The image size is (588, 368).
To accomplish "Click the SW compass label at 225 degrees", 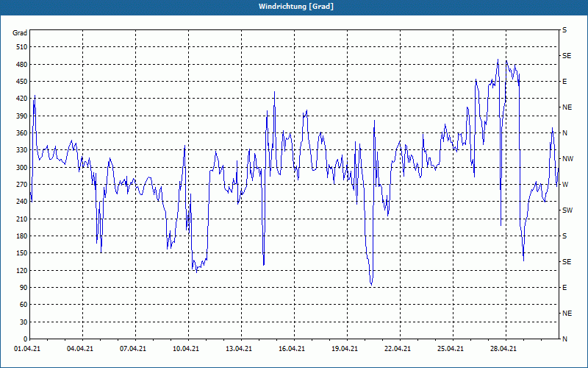I will pyautogui.click(x=567, y=210).
